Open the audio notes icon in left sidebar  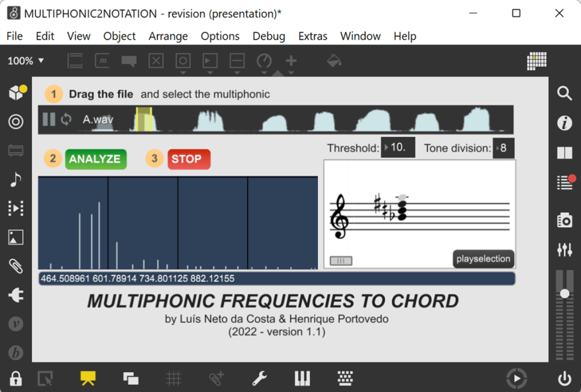15,179
